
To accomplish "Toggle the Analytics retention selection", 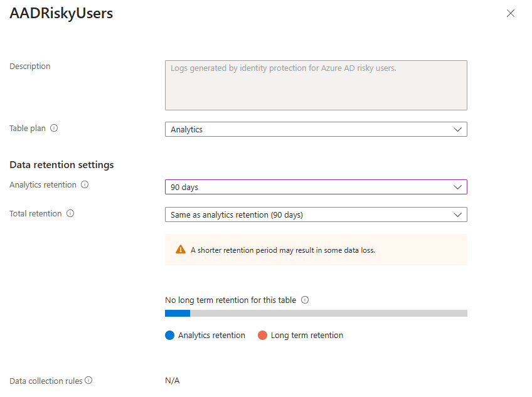I will (316, 186).
